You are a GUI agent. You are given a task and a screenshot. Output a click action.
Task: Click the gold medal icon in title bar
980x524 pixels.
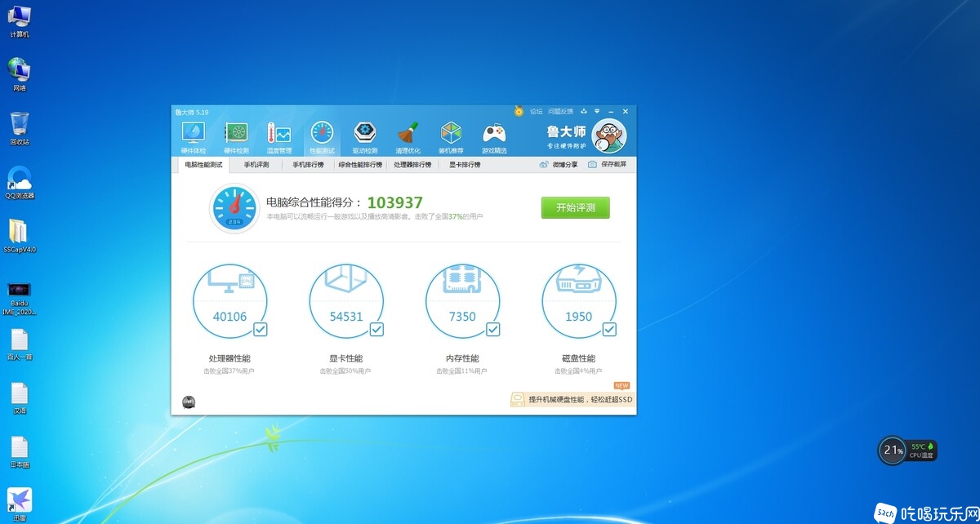(519, 111)
